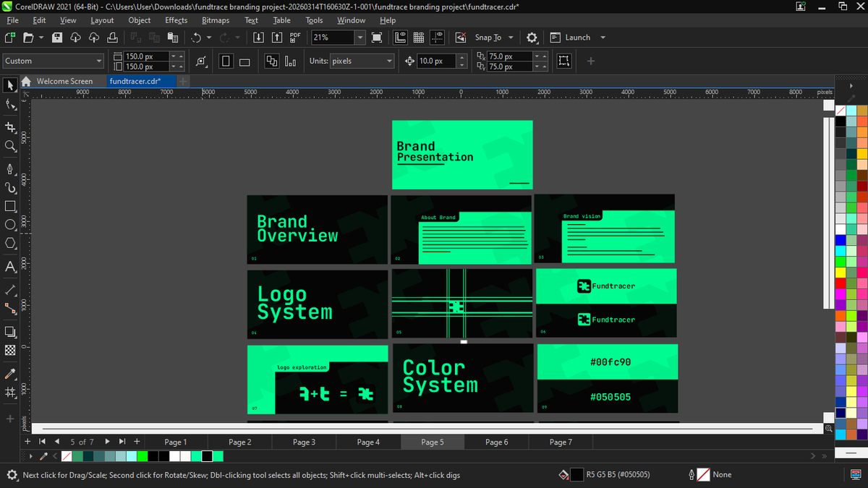Screen dimensions: 868x488
Task: Choose the no-color swatch in right palette
Action: (840, 111)
